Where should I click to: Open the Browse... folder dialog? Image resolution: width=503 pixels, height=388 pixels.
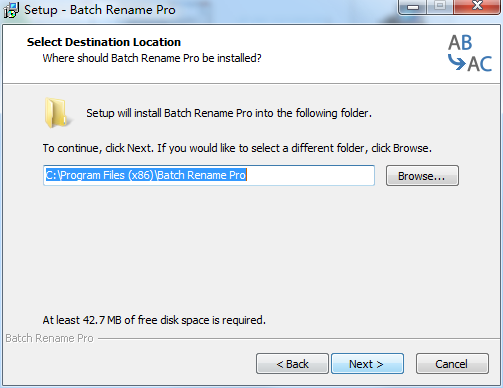click(x=422, y=176)
